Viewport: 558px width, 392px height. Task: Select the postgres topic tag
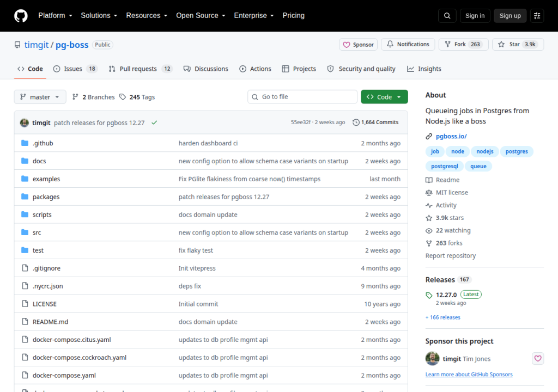[x=517, y=151]
